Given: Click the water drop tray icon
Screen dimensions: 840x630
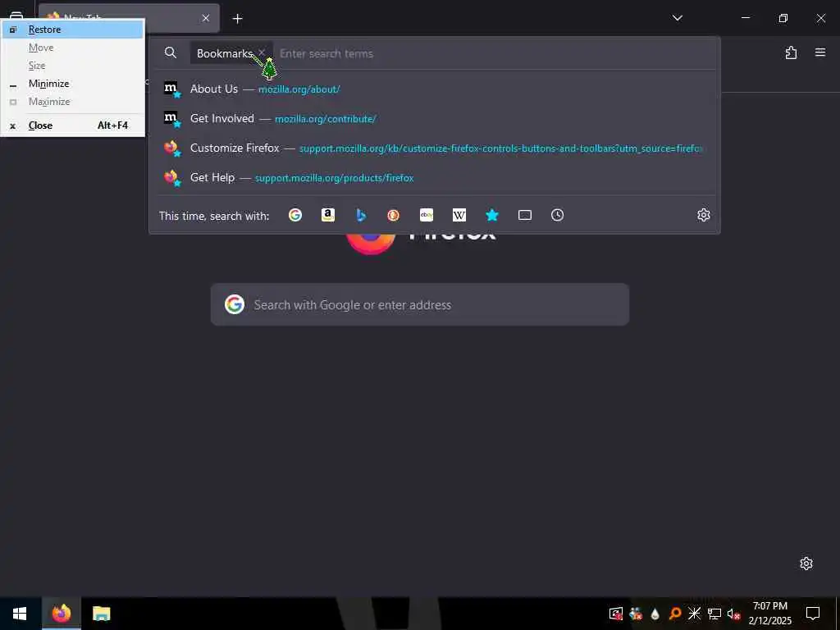Looking at the screenshot, I should tap(655, 614).
